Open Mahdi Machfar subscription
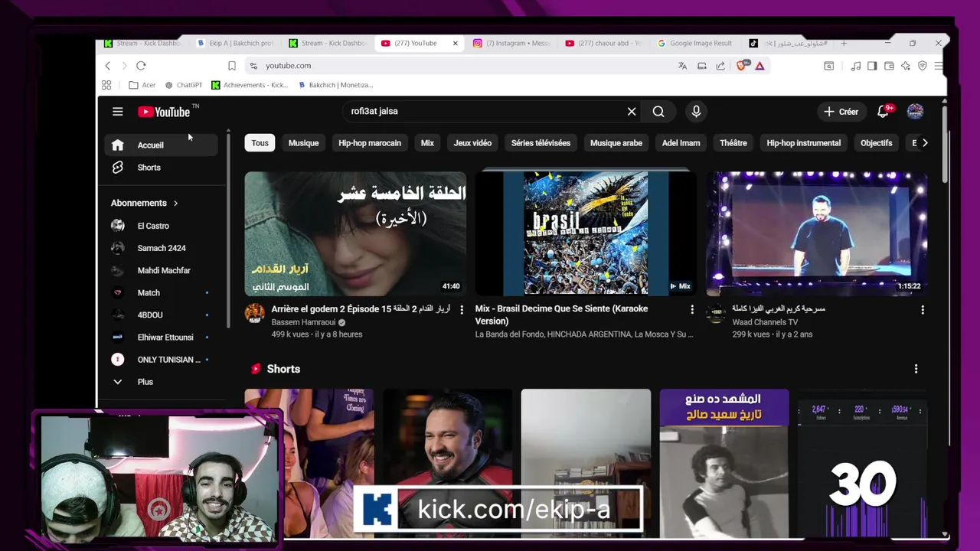 pos(161,270)
